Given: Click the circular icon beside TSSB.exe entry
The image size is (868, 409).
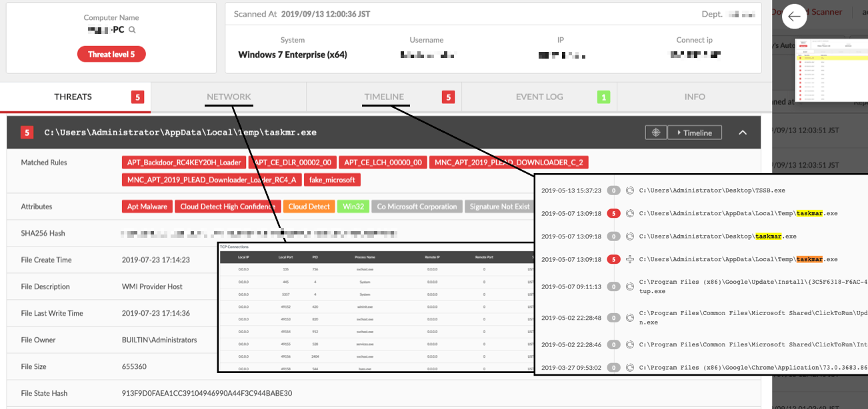Looking at the screenshot, I should click(x=630, y=191).
